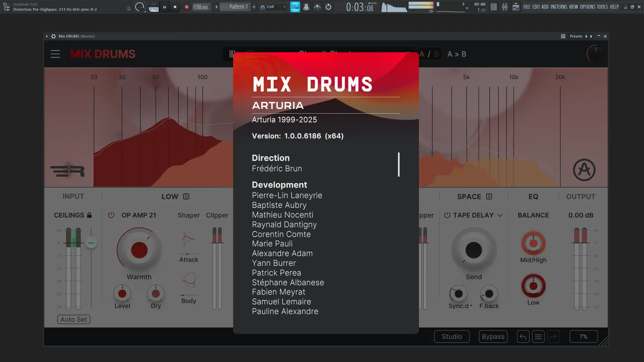The image size is (644, 362).
Task: Open the Sync.d delay time dropdown
Action: coord(461,306)
